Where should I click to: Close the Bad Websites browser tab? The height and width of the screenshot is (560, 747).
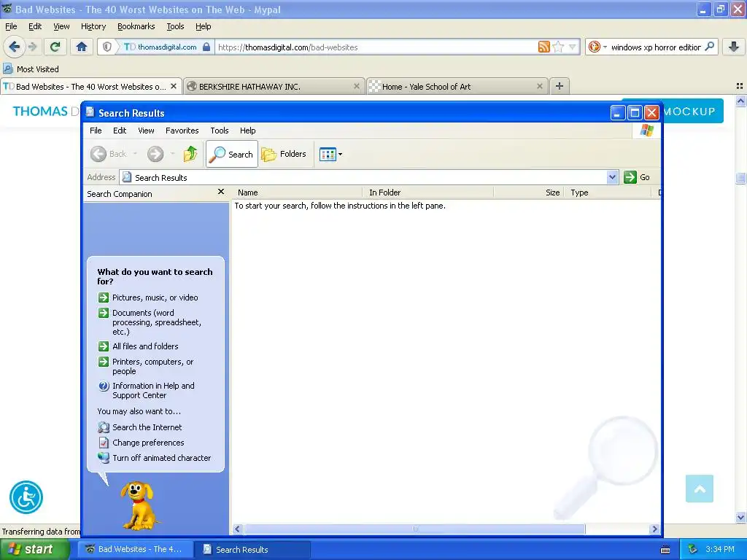(x=174, y=86)
